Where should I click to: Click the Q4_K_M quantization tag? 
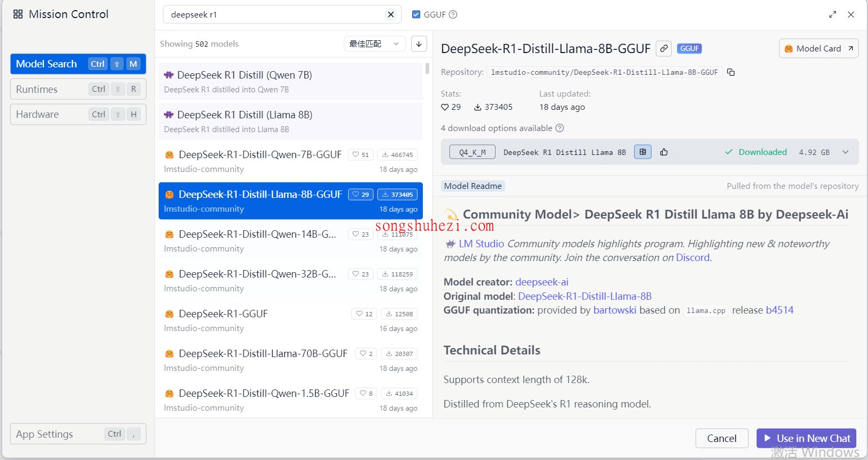coord(472,152)
